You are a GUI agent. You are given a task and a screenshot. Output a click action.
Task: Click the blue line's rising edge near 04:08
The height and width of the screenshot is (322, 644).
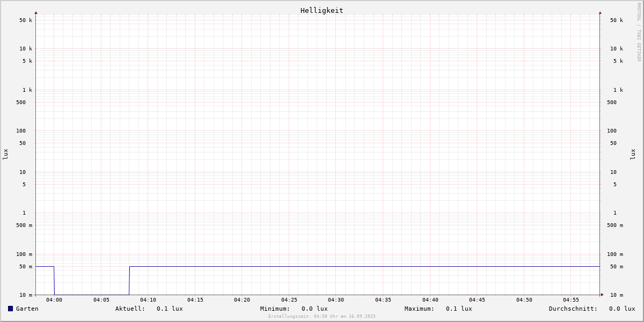coord(129,280)
